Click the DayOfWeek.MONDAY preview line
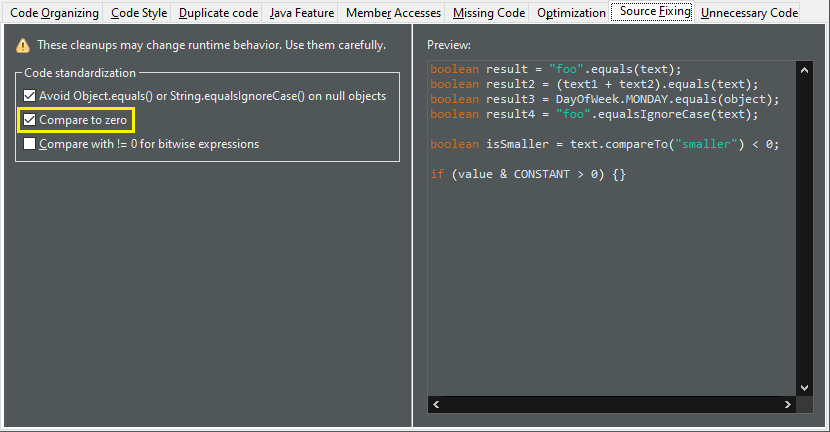Image resolution: width=830 pixels, height=432 pixels. (605, 99)
